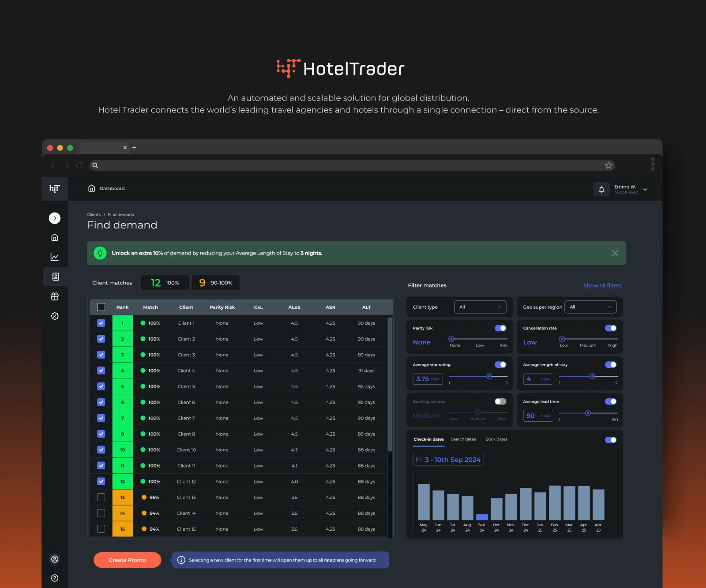This screenshot has height=588, width=706.
Task: Enable the Booking volume toggle
Action: tap(500, 401)
